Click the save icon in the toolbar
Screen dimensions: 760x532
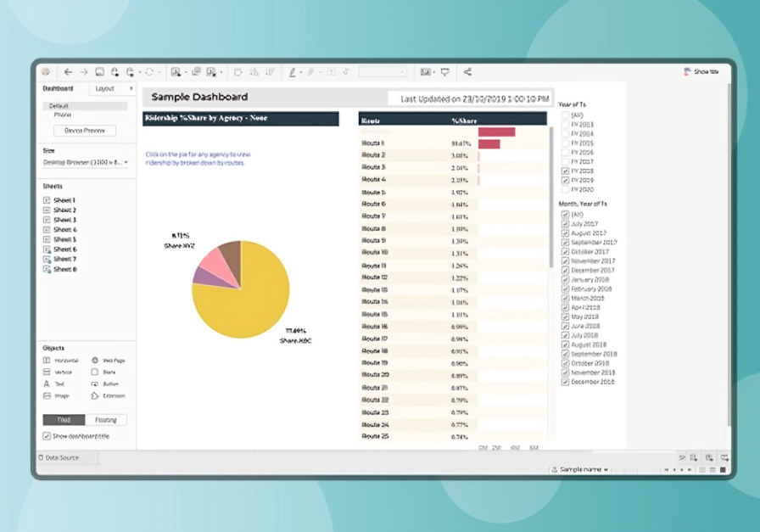99,72
